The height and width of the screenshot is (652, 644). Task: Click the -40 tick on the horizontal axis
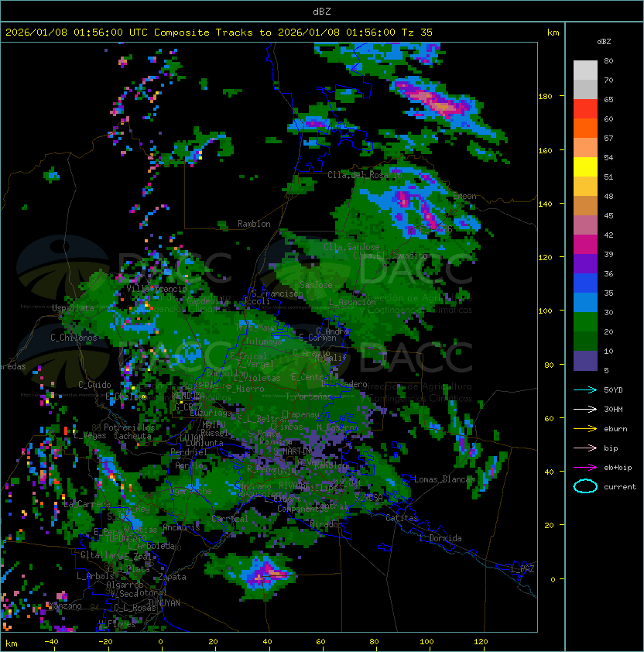coord(51,642)
